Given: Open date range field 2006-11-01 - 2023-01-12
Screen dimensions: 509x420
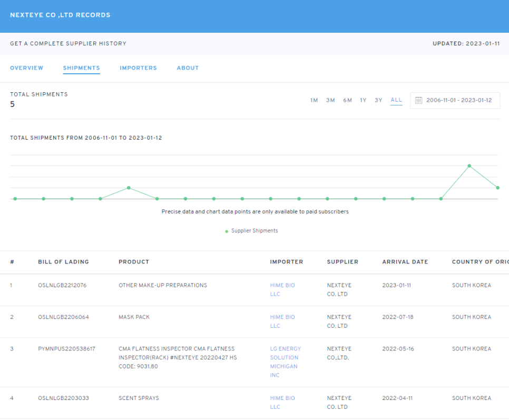Looking at the screenshot, I should 455,100.
